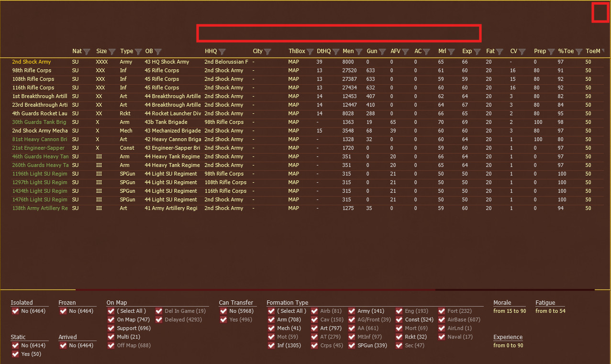Set Fatigue range from 0 to 54
This screenshot has height=364, width=611.
pyautogui.click(x=550, y=311)
